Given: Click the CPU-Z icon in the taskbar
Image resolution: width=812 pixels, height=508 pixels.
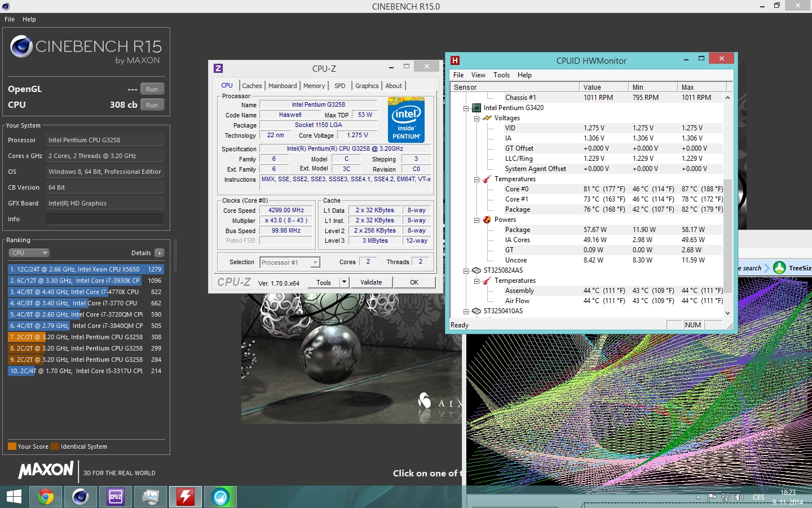Looking at the screenshot, I should (x=116, y=497).
